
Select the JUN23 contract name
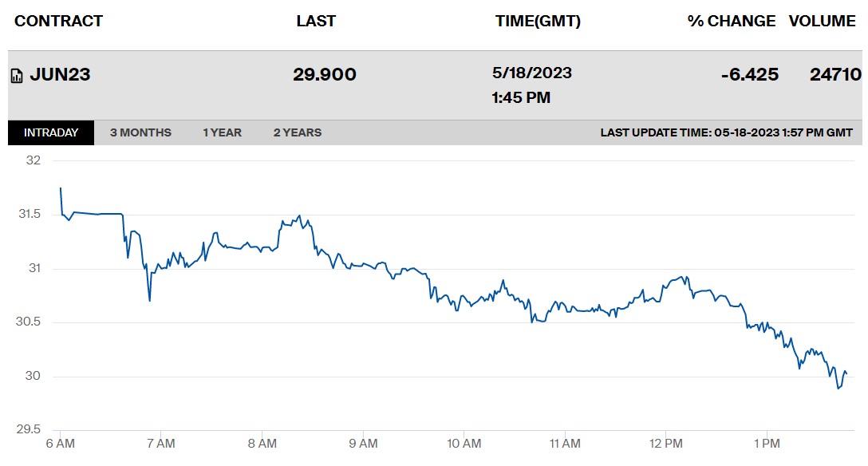[x=60, y=75]
